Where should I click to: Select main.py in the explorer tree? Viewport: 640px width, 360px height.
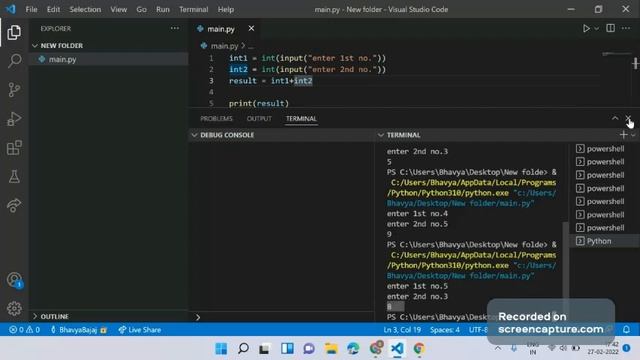point(109,60)
